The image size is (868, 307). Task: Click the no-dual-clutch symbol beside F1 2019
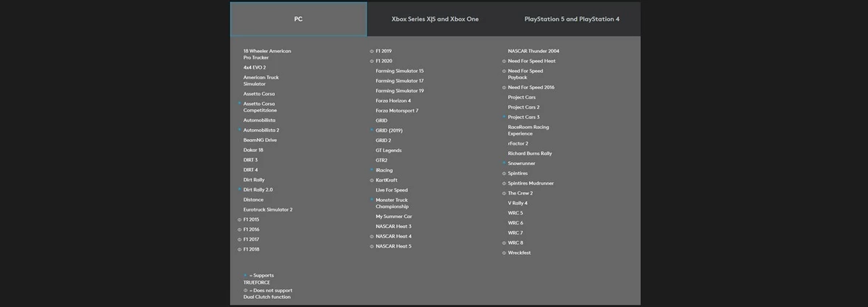click(372, 51)
